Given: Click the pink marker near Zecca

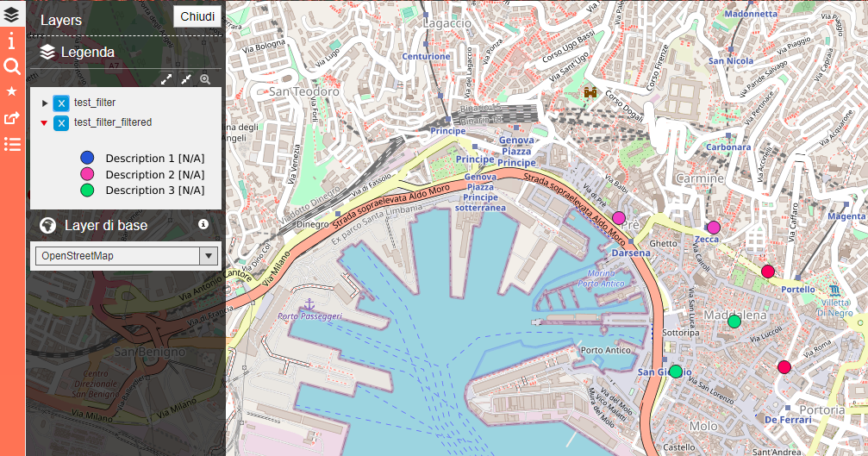Looking at the screenshot, I should (x=714, y=228).
